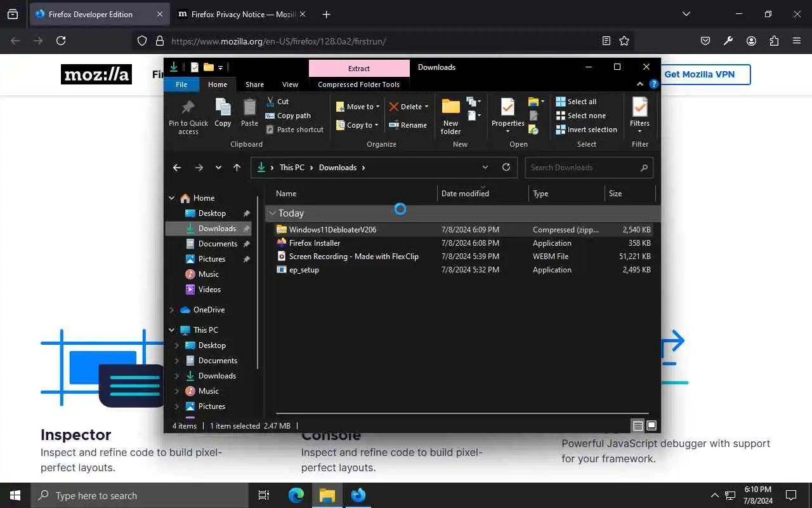Open the Windows Start menu
The image size is (812, 508).
click(15, 495)
